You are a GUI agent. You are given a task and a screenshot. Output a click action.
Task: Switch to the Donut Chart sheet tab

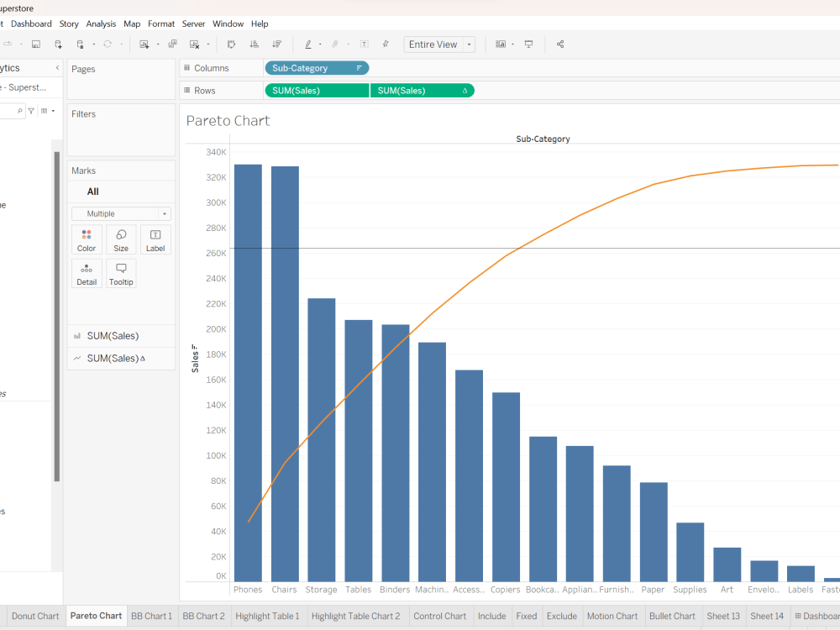point(34,616)
